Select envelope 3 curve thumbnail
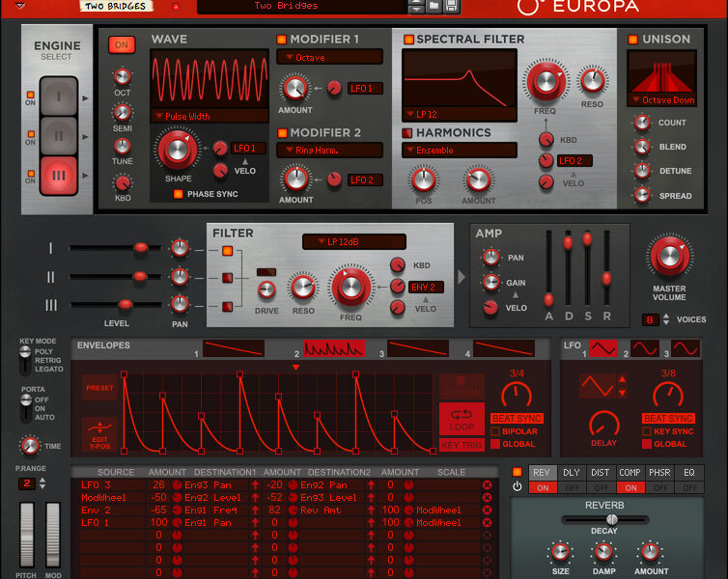The height and width of the screenshot is (579, 728). tap(418, 348)
